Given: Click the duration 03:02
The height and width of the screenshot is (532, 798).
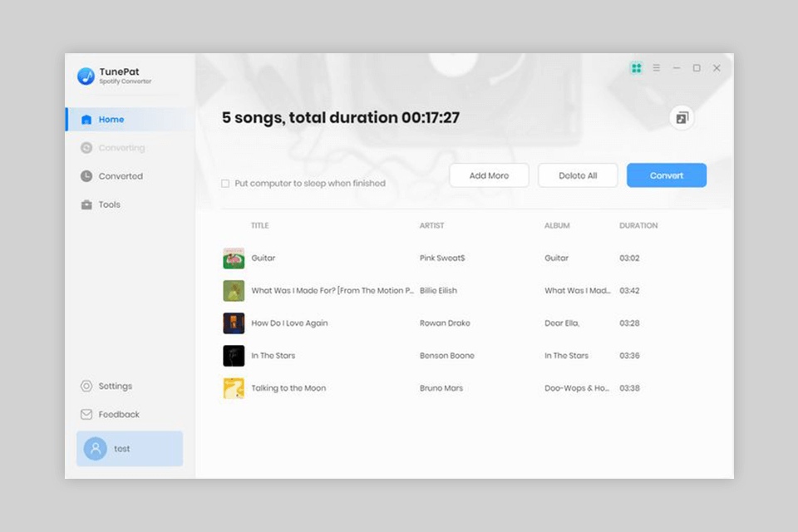Looking at the screenshot, I should (629, 259).
